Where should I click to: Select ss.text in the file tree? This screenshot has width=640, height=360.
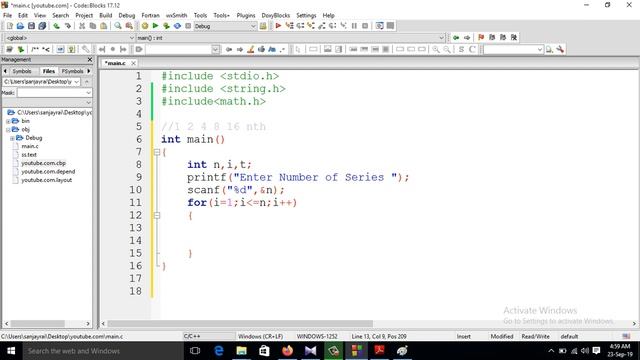(x=29, y=155)
